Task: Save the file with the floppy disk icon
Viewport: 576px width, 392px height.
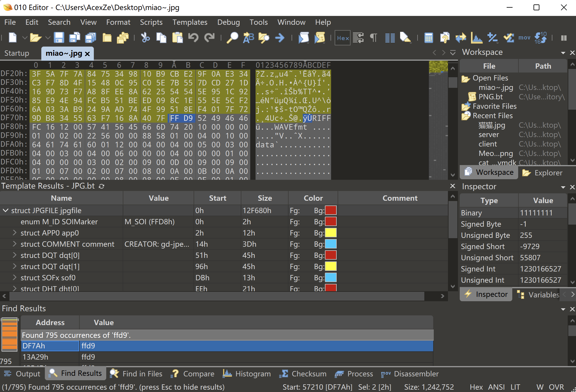Action: pyautogui.click(x=59, y=38)
